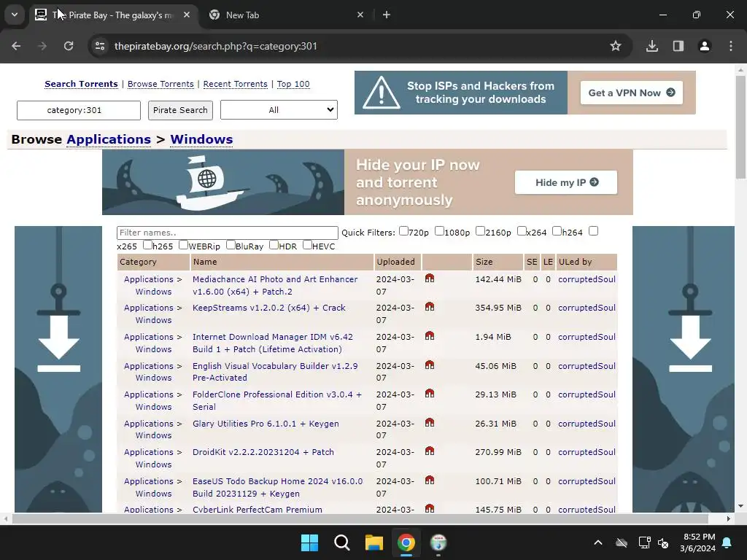The width and height of the screenshot is (747, 560).
Task: Open DroidKit v2.2.2 torrent link
Action: click(263, 452)
